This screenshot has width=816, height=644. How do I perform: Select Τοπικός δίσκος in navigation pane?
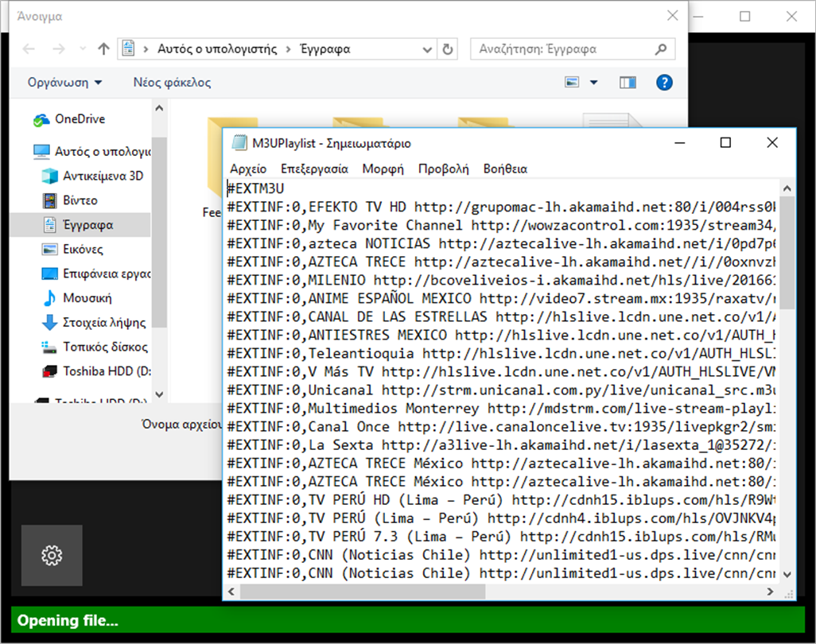[x=95, y=347]
